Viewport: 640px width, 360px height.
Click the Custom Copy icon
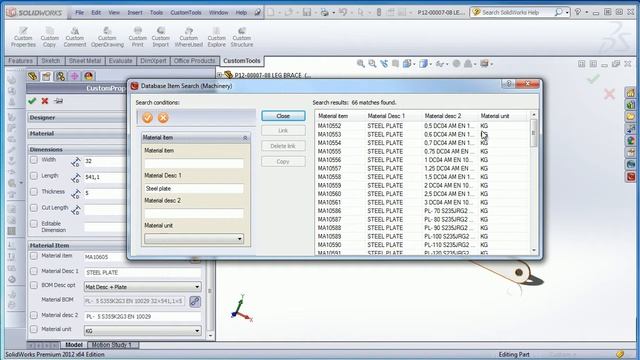(x=49, y=37)
